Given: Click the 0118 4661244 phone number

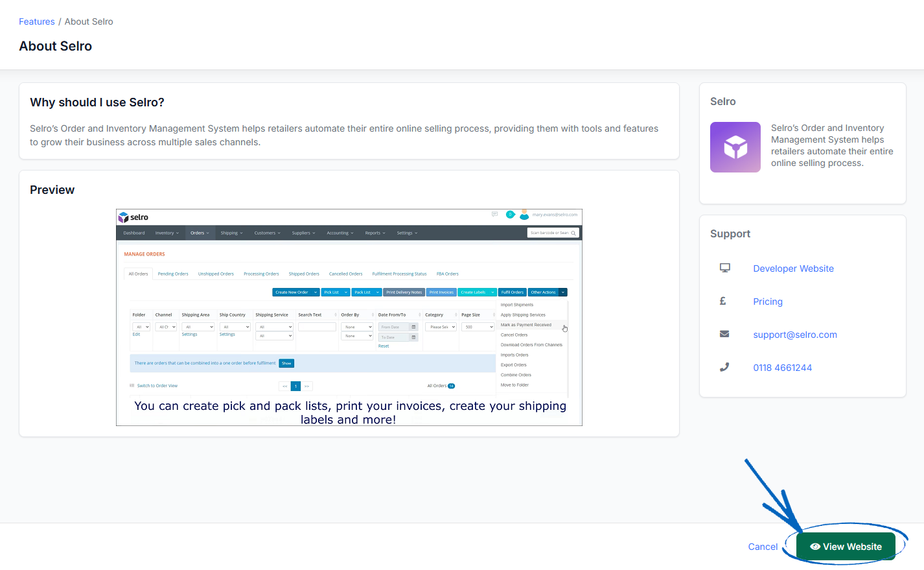Looking at the screenshot, I should click(x=782, y=368).
